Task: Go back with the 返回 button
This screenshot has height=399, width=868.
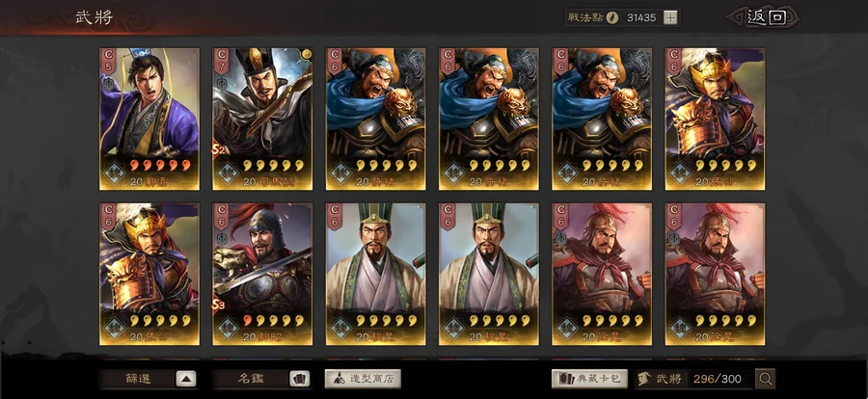Action: (766, 17)
